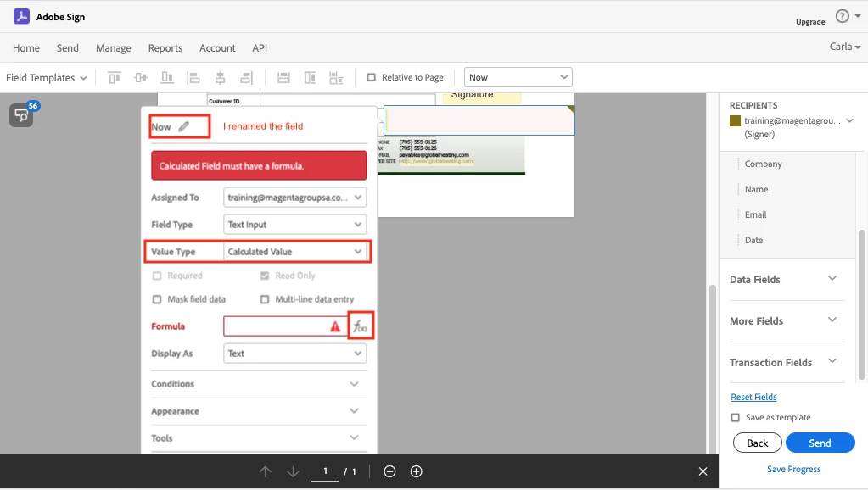Open the API tab
The image size is (868, 490).
tap(260, 48)
